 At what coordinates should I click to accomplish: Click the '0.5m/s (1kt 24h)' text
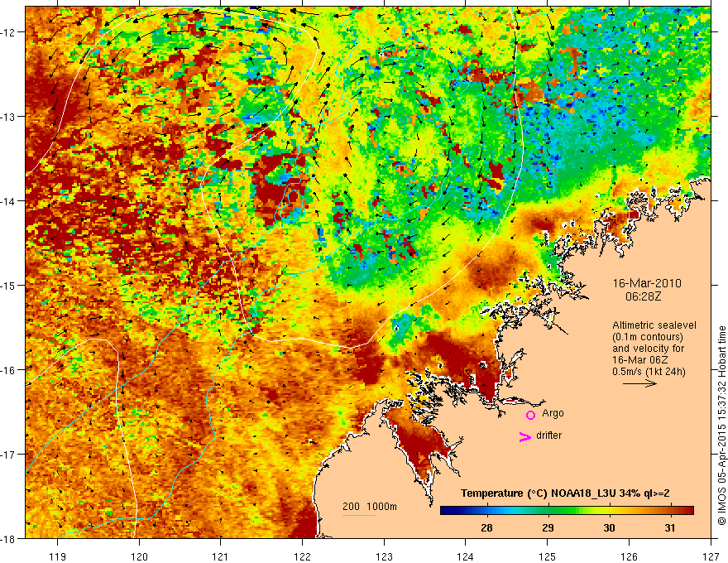[x=649, y=372]
